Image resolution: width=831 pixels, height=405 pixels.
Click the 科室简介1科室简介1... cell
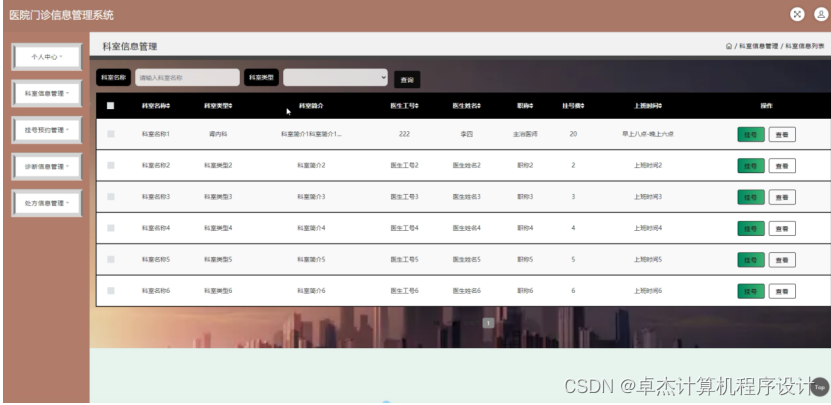311,134
